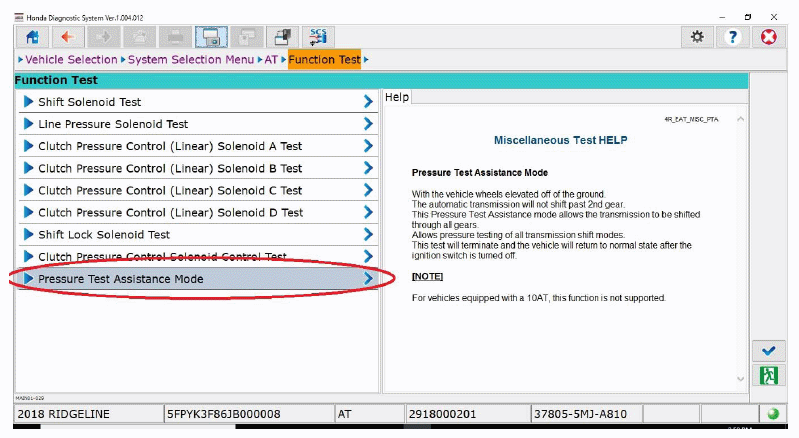This screenshot has height=438, width=799.
Task: Click chevron on Solenoid Control Test row
Action: [x=368, y=257]
